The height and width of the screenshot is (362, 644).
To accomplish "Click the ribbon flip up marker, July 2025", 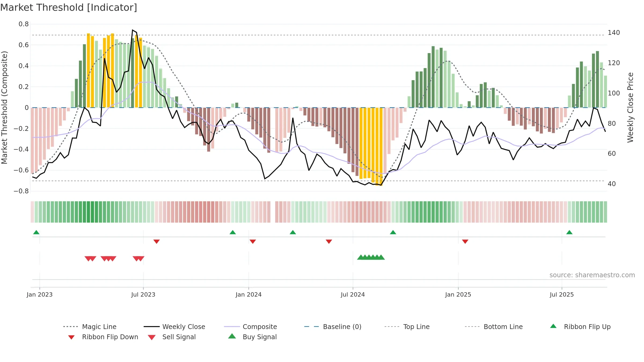I will [x=569, y=232].
